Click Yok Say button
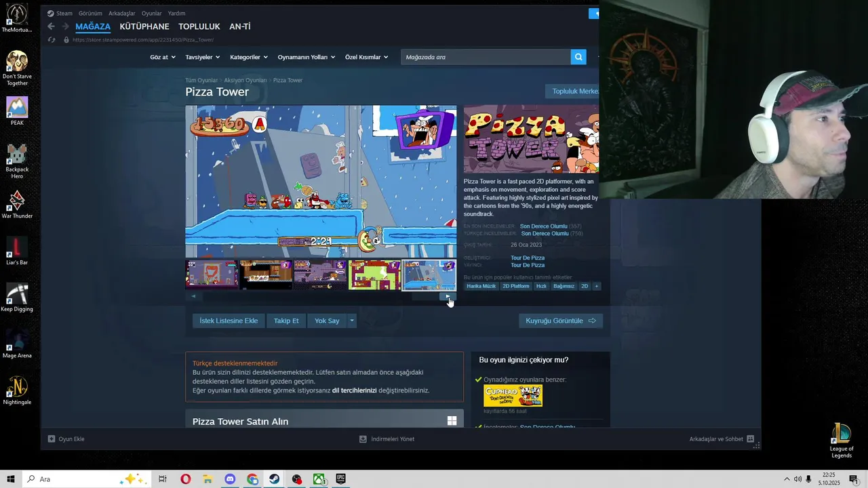868x488 pixels. coord(327,321)
